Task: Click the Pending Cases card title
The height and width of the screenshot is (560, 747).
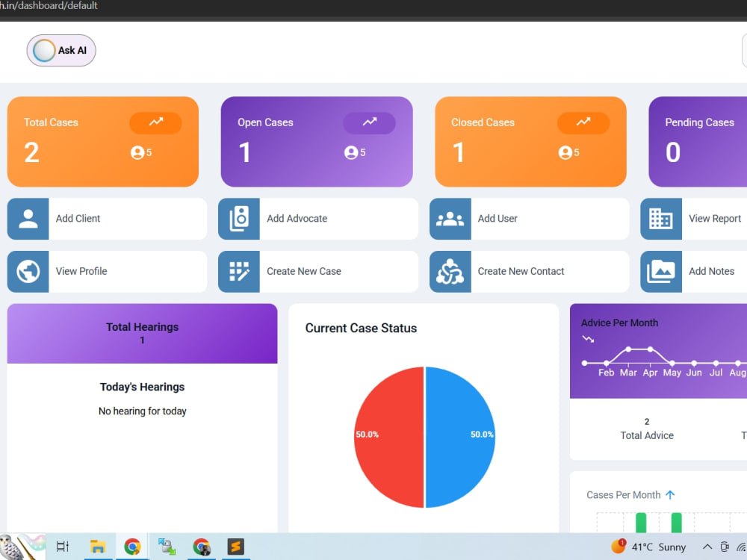Action: coord(699,122)
